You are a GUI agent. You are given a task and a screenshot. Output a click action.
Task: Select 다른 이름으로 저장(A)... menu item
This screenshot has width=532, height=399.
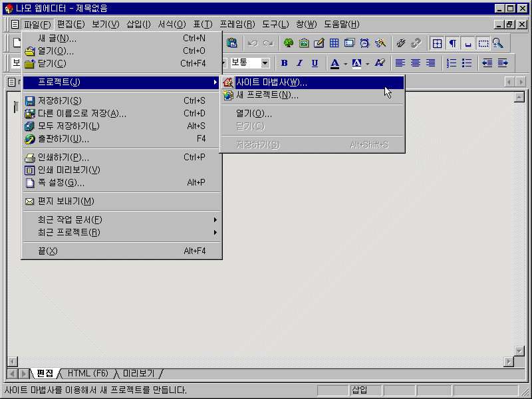click(122, 113)
